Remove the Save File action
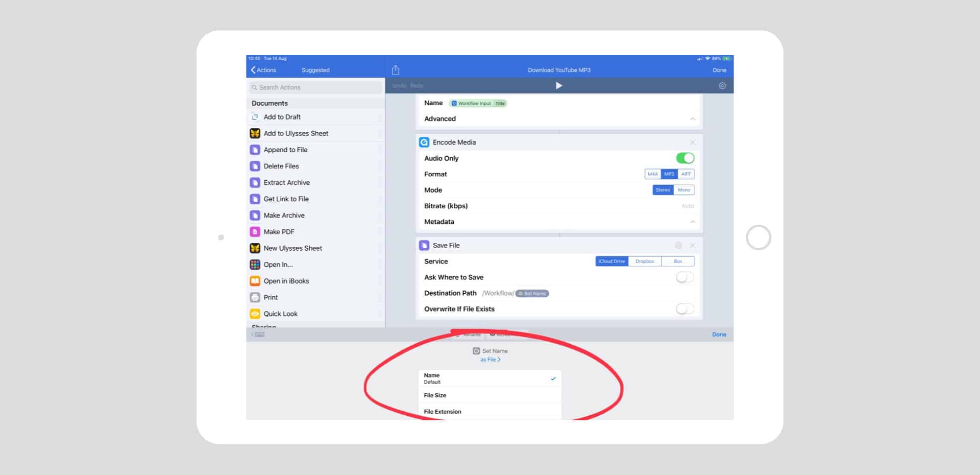The width and height of the screenshot is (980, 475). (x=692, y=245)
